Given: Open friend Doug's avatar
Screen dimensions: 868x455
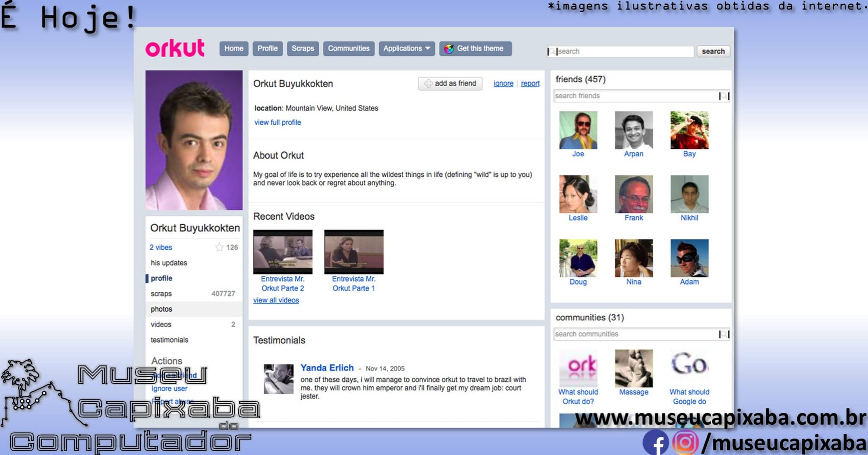Looking at the screenshot, I should (578, 258).
